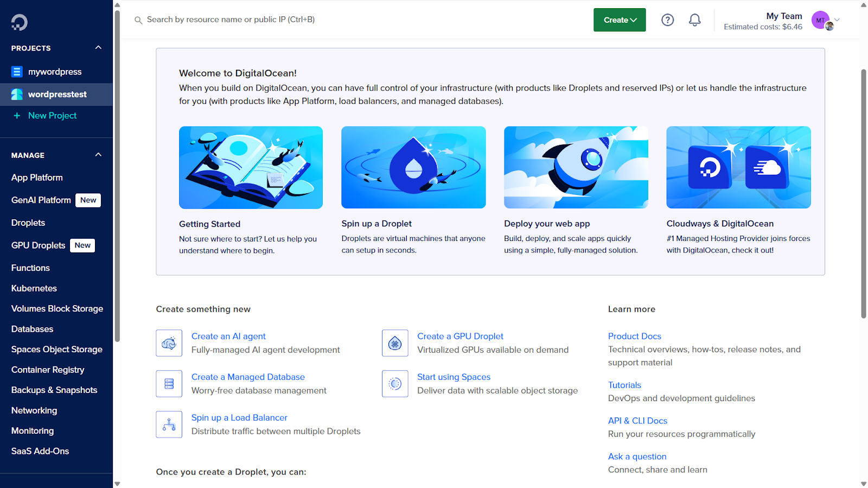This screenshot has height=488, width=868.
Task: Open the Product Docs link
Action: [x=634, y=337]
